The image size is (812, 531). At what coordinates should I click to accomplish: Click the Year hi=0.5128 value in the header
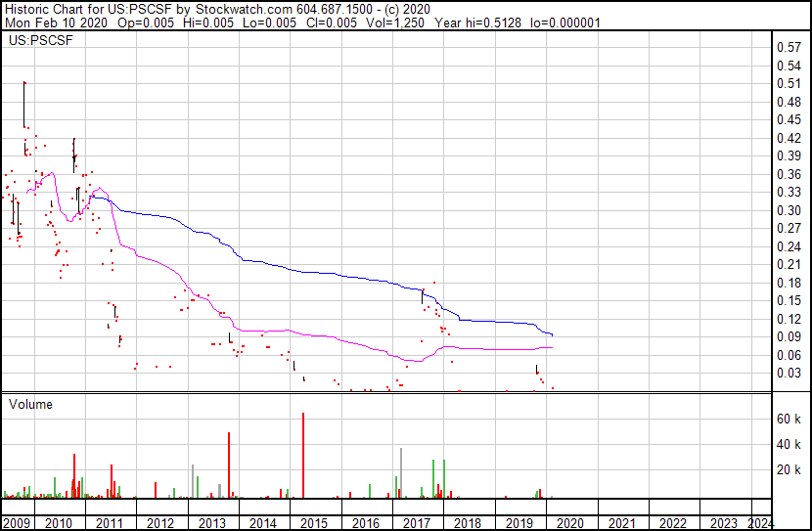coord(478,22)
